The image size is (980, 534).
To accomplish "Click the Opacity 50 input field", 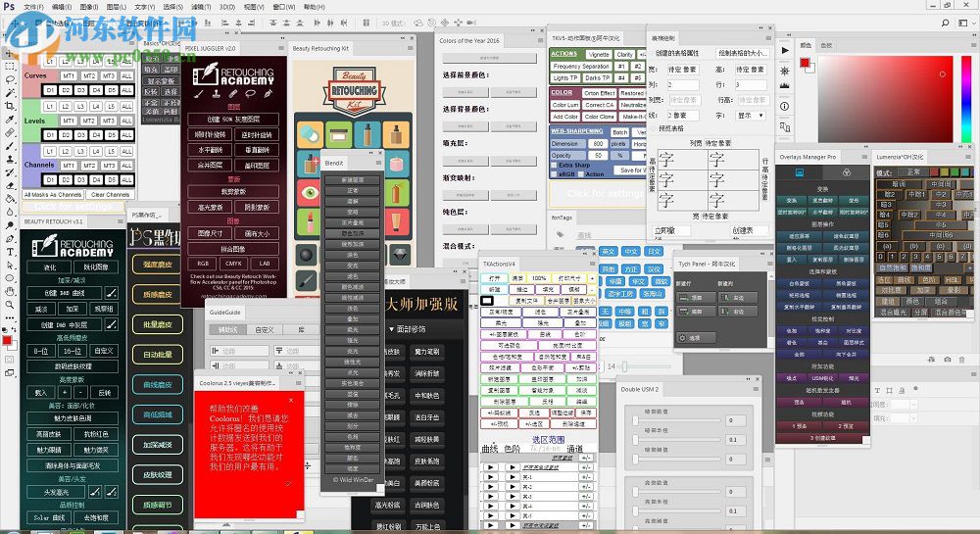I will pyautogui.click(x=598, y=156).
